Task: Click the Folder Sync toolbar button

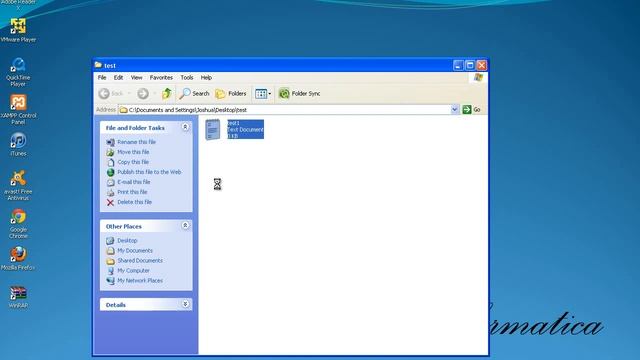Action: pos(300,93)
